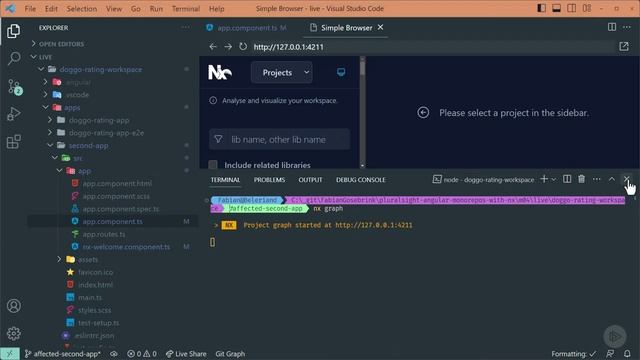Switch to OUTPUT panel tab
The width and height of the screenshot is (640, 360).
click(310, 180)
